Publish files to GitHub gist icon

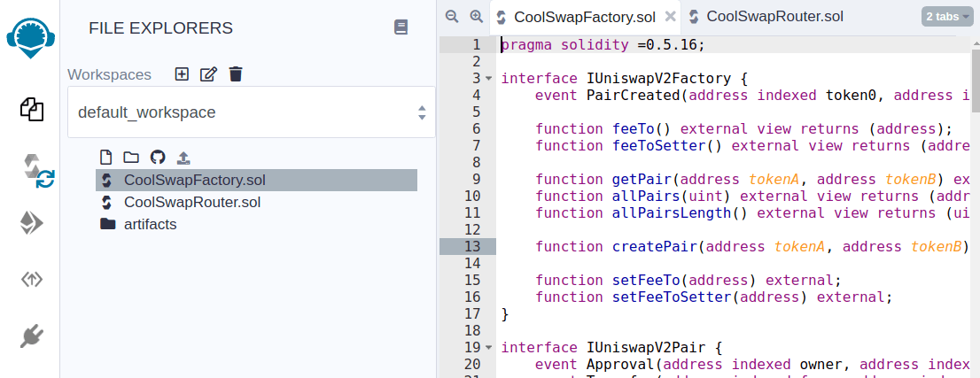point(158,157)
